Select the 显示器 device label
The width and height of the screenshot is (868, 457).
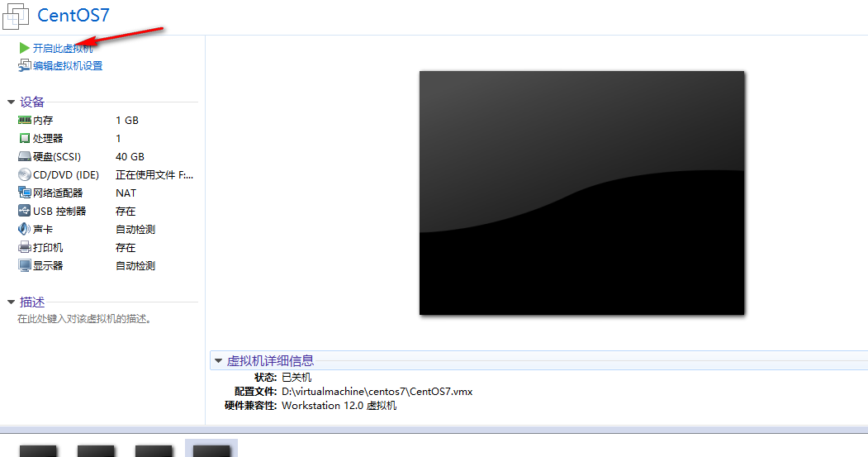pos(48,266)
